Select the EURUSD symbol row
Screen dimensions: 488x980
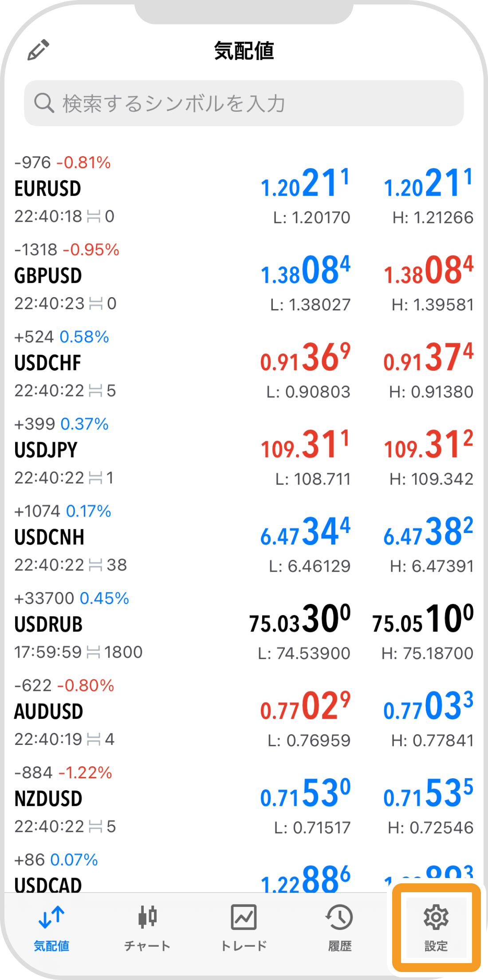[x=133, y=189]
